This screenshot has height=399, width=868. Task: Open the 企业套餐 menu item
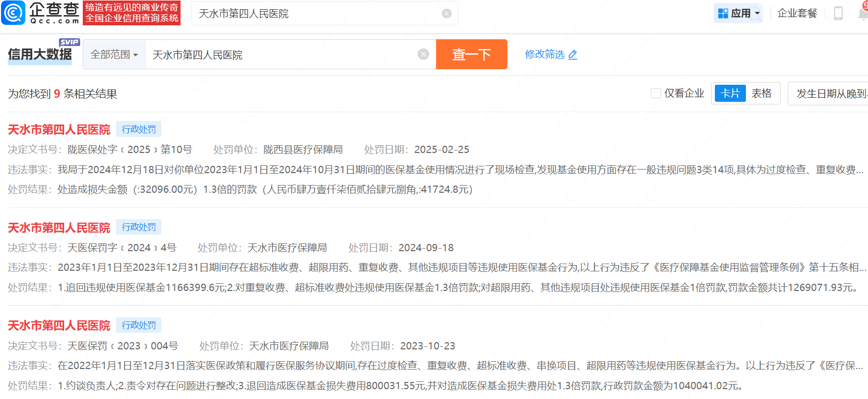pyautogui.click(x=797, y=13)
